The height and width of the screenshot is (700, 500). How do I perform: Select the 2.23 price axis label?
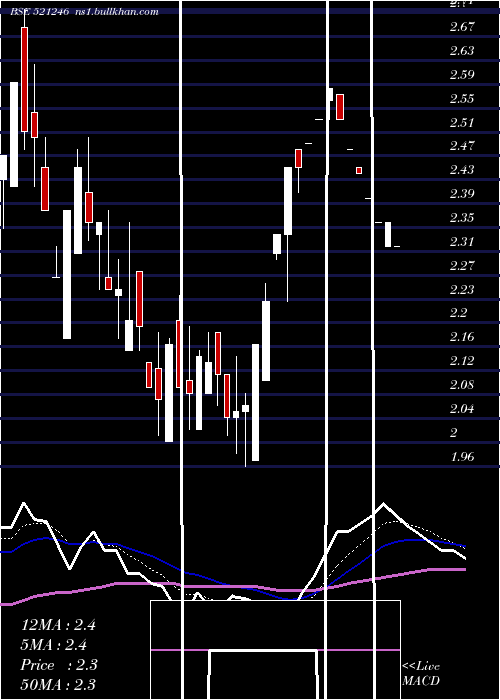coord(462,290)
